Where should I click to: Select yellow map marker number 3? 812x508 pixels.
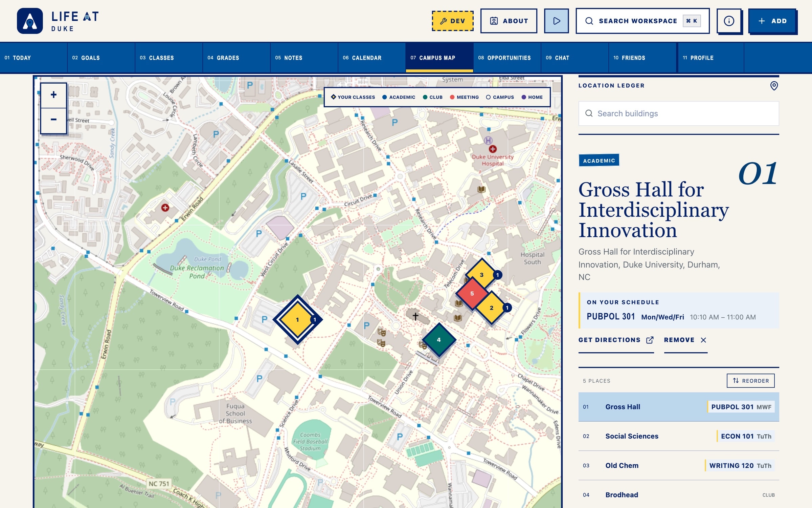tap(481, 275)
